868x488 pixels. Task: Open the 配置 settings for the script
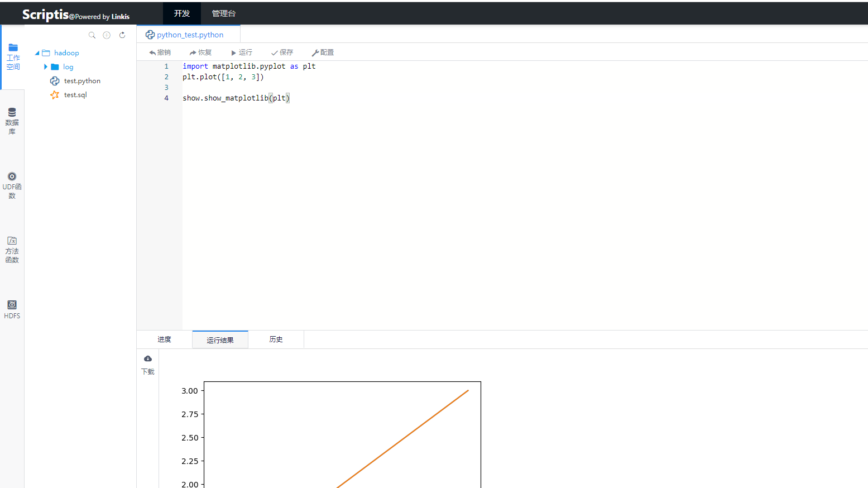pyautogui.click(x=323, y=52)
